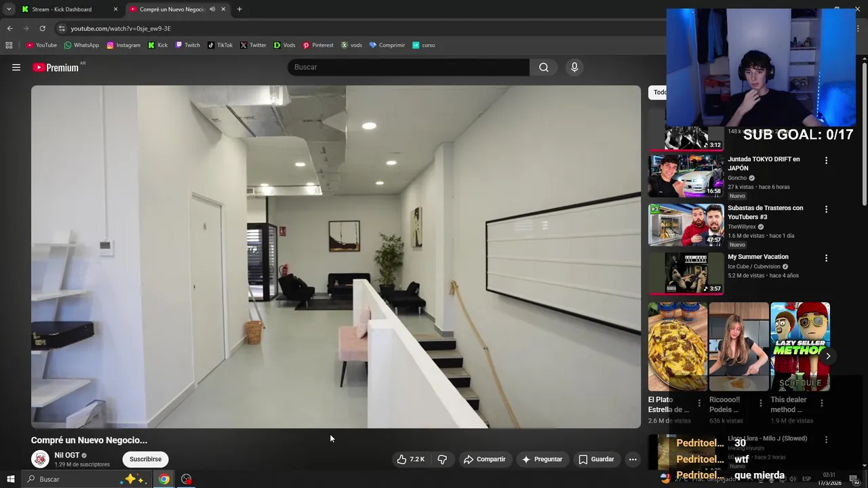The image size is (868, 488).
Task: Open the Windows Start menu
Action: tap(10, 479)
